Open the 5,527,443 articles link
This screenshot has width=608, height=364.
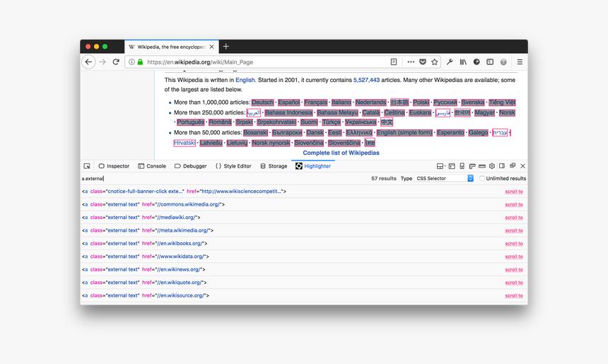coord(366,80)
